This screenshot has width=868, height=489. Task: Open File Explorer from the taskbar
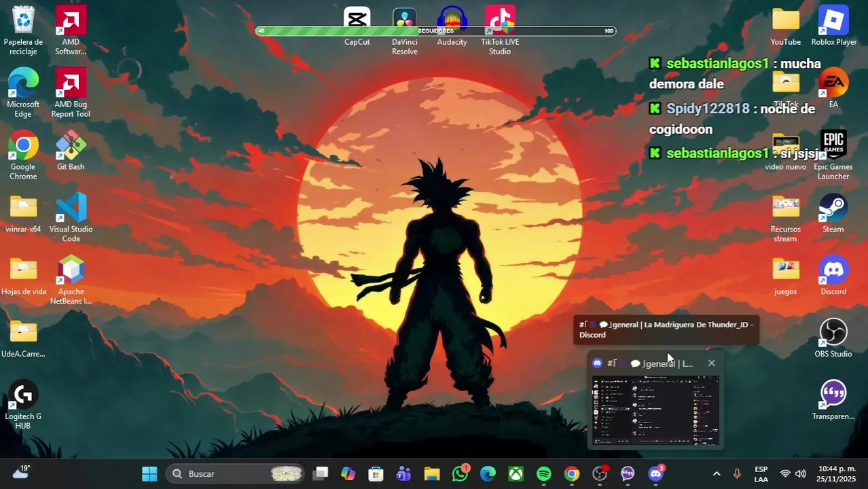point(432,474)
